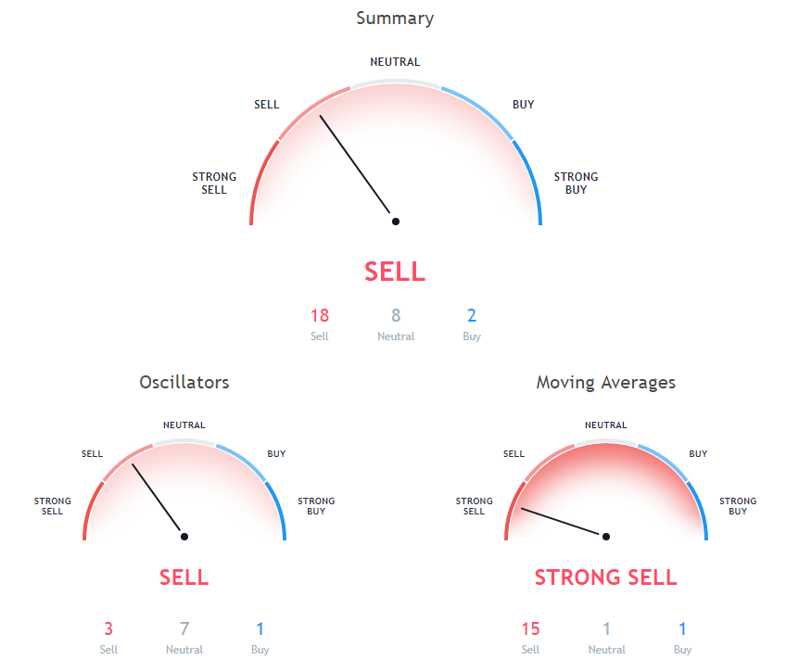Click the STRONG SELL result under Moving Averages
Screen dimensions: 799x672
606,577
